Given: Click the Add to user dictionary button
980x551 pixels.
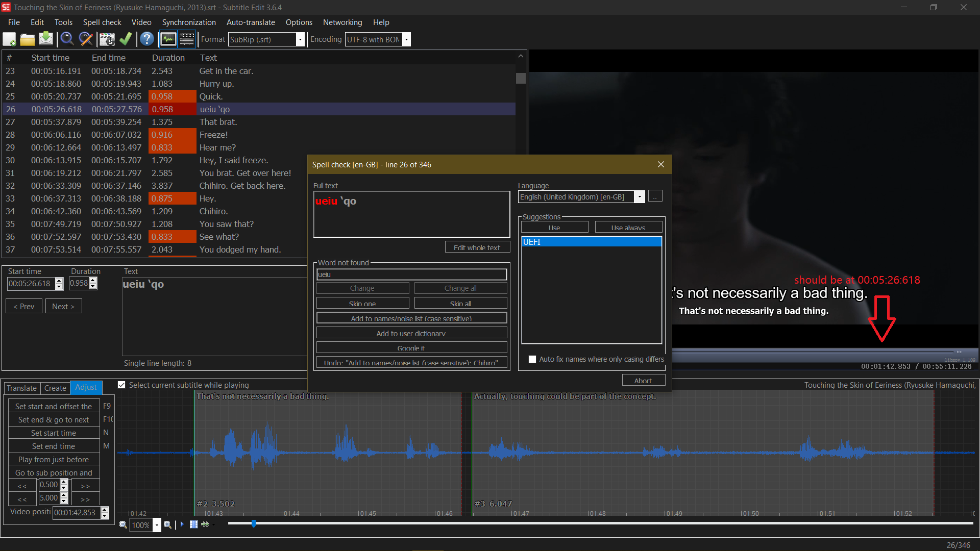Looking at the screenshot, I should [x=411, y=333].
